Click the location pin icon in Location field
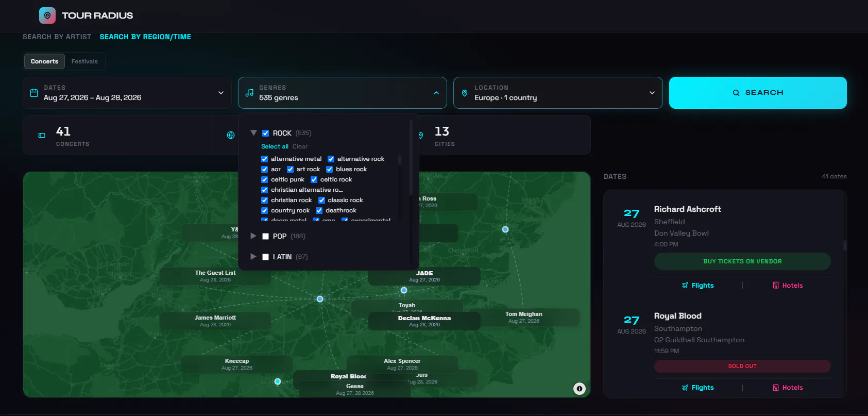The width and height of the screenshot is (868, 416). (465, 93)
